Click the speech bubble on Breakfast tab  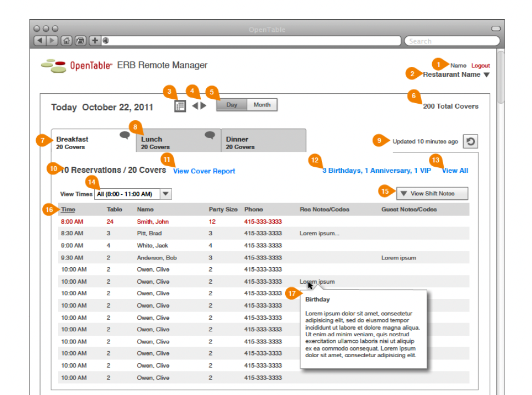point(125,136)
